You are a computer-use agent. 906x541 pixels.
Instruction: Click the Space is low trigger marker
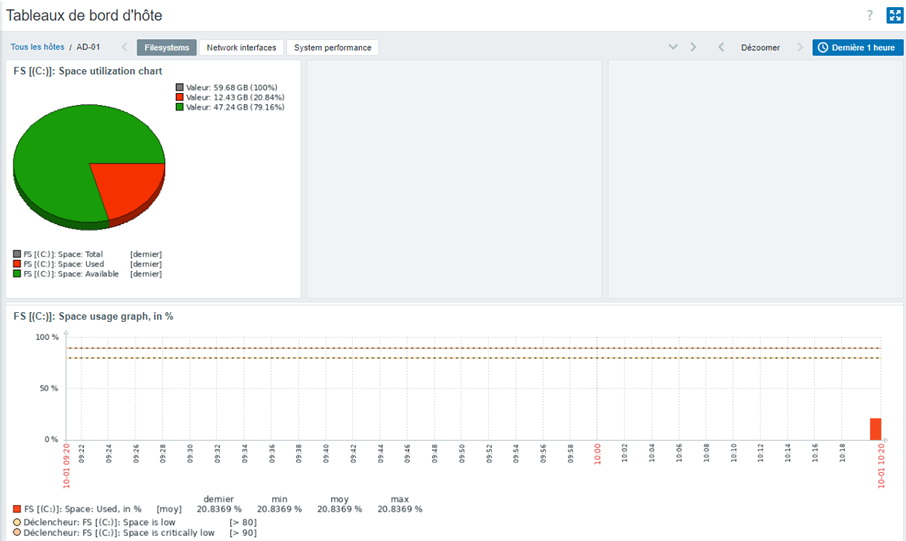coord(17,522)
